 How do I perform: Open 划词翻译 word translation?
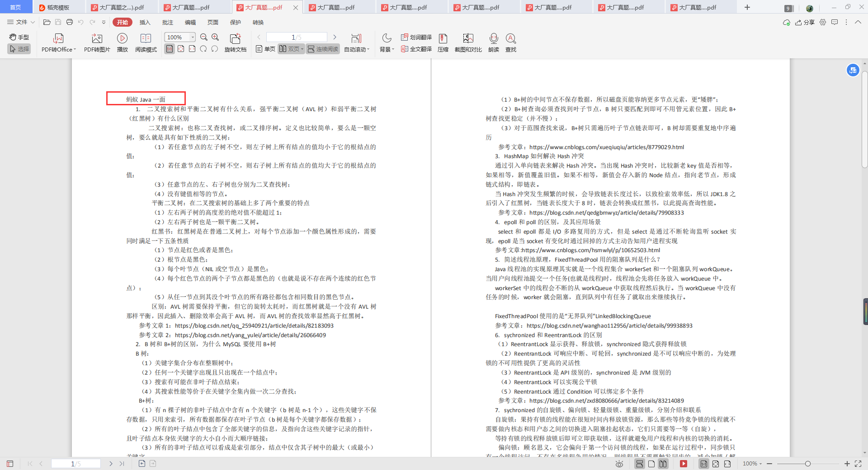tap(416, 37)
